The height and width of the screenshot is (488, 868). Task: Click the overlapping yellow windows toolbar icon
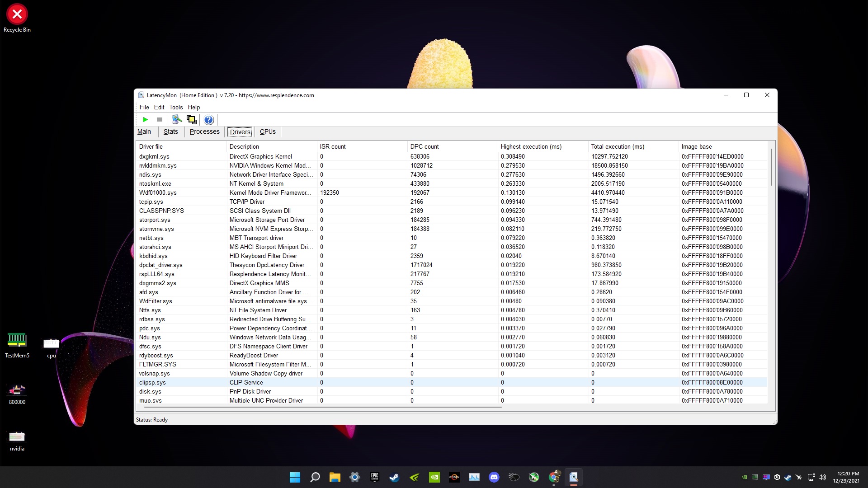tap(192, 120)
